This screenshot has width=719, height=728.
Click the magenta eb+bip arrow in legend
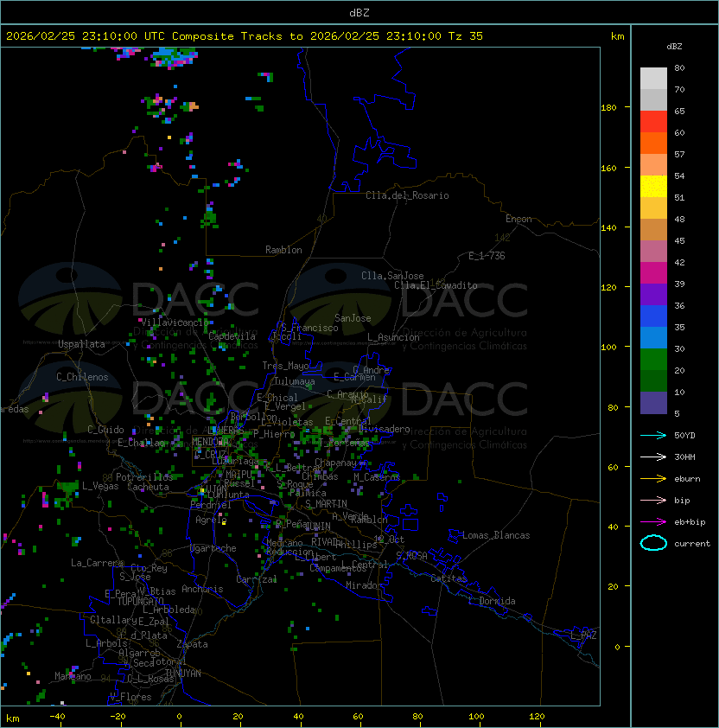point(653,522)
